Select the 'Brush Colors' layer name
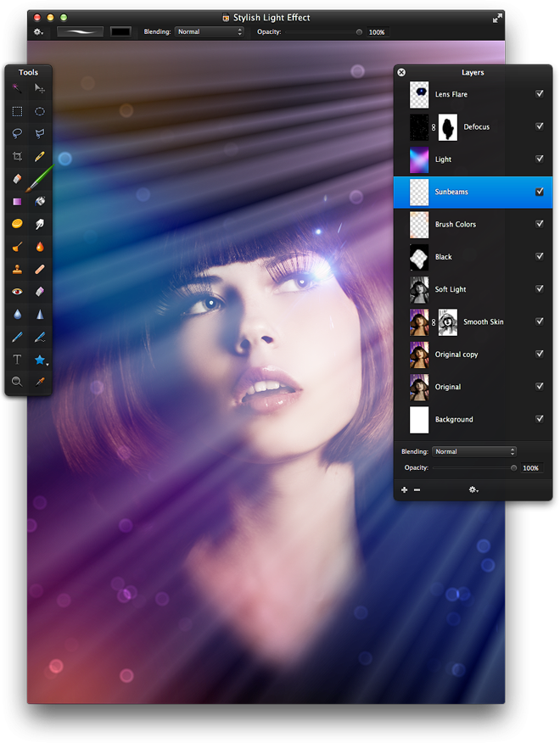The height and width of the screenshot is (743, 560). pos(456,225)
